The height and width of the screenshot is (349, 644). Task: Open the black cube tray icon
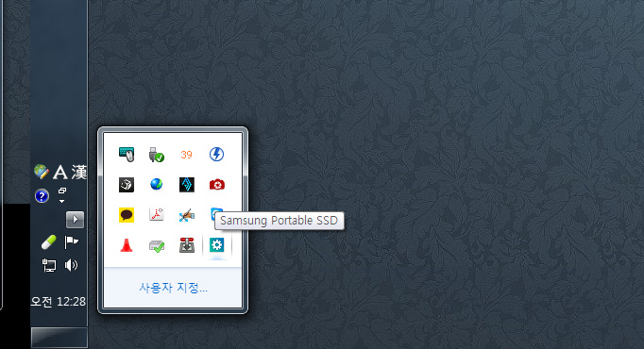click(x=127, y=185)
